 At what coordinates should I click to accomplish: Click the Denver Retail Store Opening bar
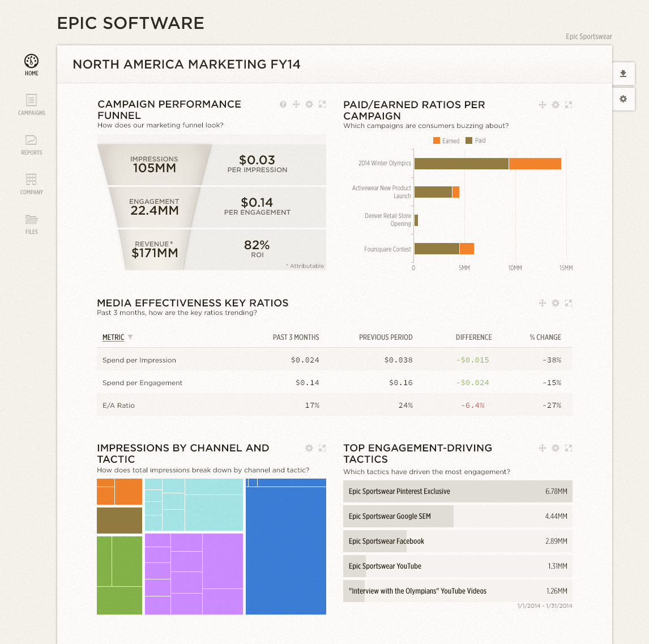point(416,220)
